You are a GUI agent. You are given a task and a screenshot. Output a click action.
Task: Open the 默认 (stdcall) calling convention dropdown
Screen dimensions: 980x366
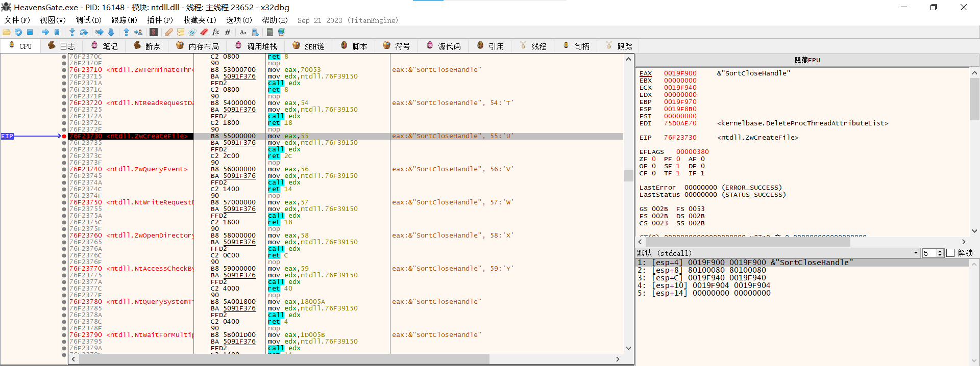click(x=777, y=253)
